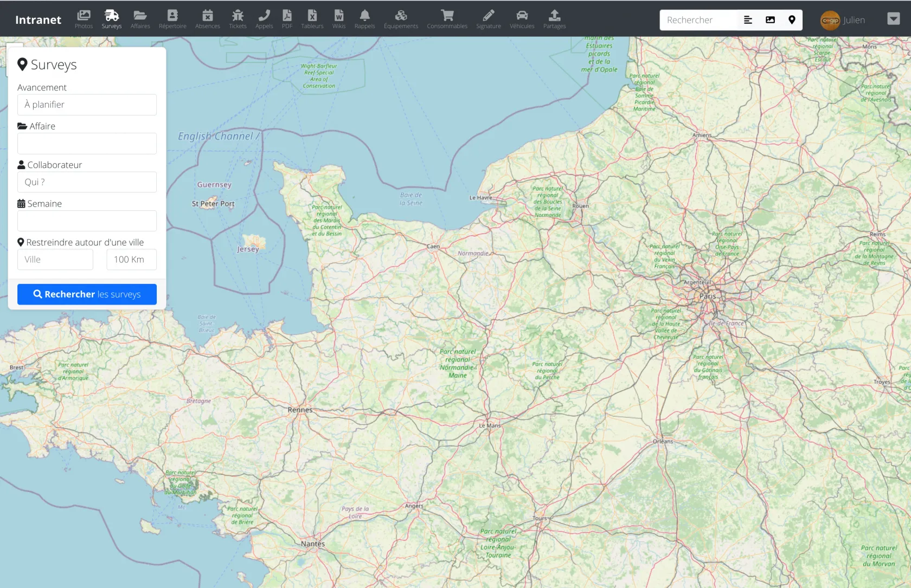Open the Avancement dropdown showing À planifier
The image size is (911, 588).
point(87,105)
